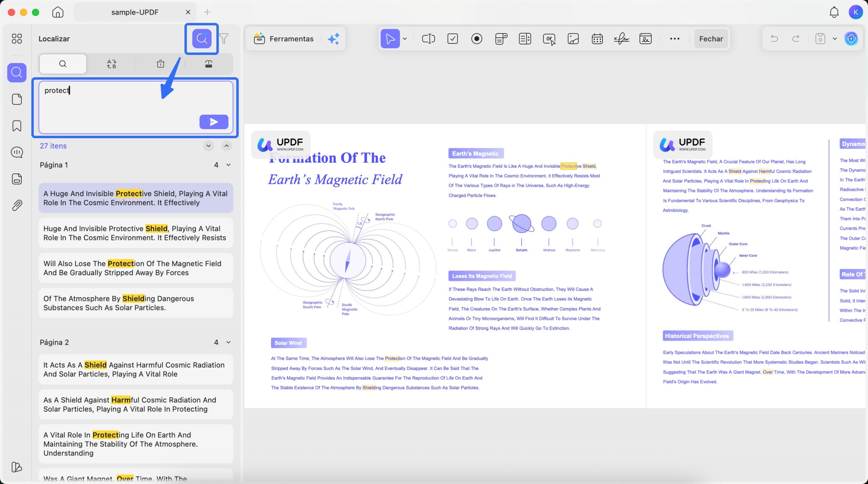
Task: Collapse the Página 1 results group
Action: 229,165
